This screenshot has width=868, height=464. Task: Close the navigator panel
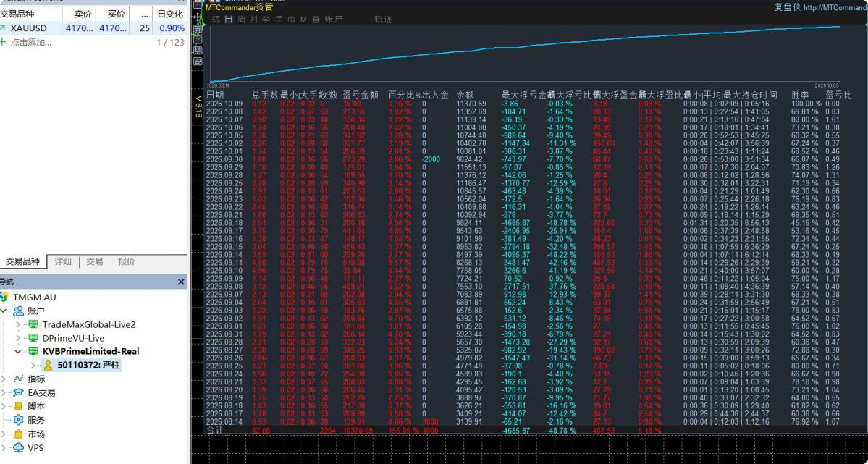click(181, 282)
